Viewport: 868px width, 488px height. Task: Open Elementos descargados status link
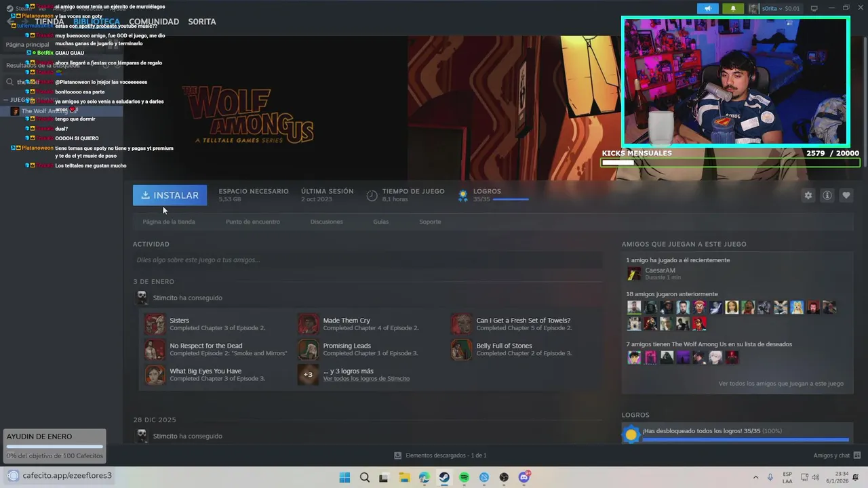coord(446,455)
